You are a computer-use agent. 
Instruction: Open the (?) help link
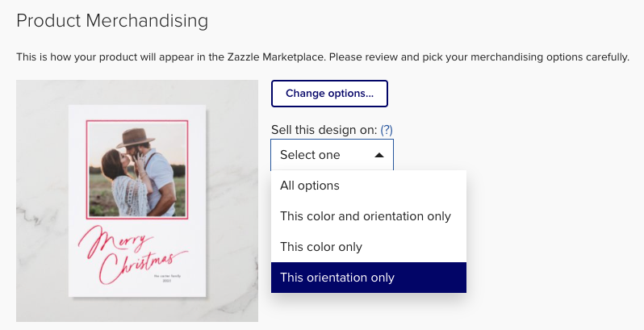click(x=387, y=129)
